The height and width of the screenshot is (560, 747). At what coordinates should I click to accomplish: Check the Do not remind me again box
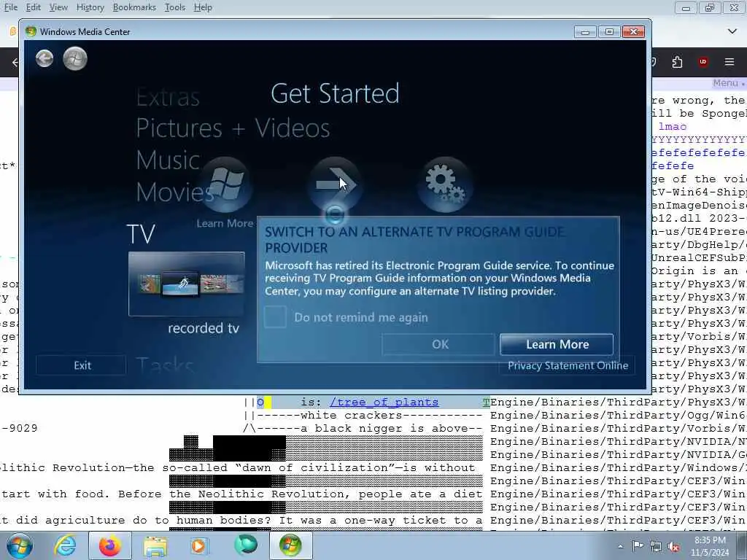tap(275, 317)
